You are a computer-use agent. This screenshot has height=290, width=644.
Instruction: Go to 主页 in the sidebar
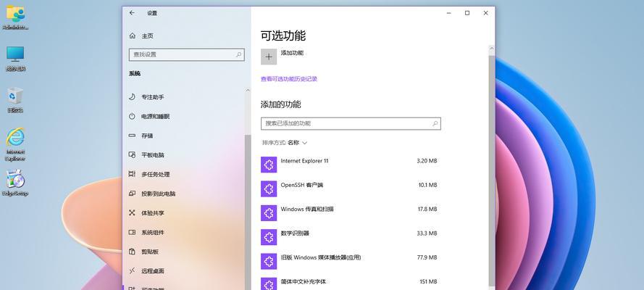pyautogui.click(x=148, y=36)
